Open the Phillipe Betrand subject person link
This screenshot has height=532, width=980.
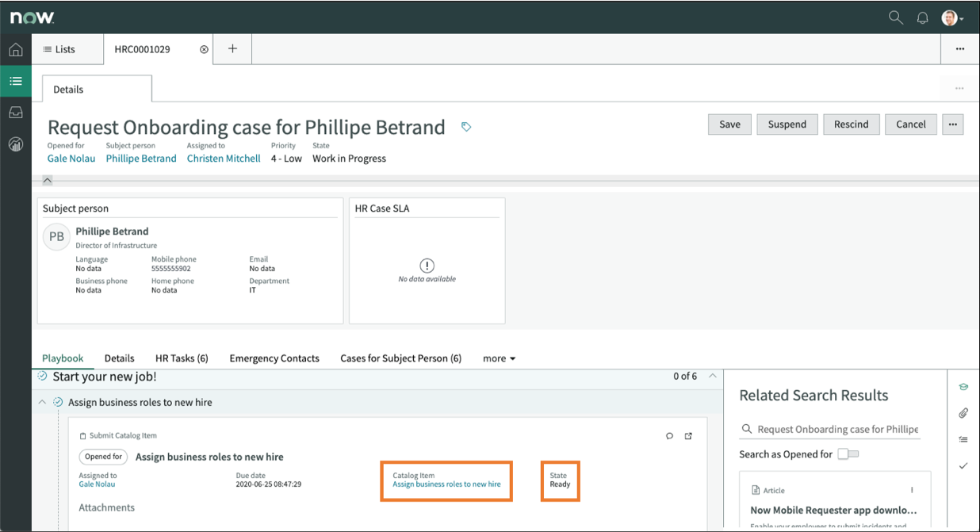pos(141,159)
